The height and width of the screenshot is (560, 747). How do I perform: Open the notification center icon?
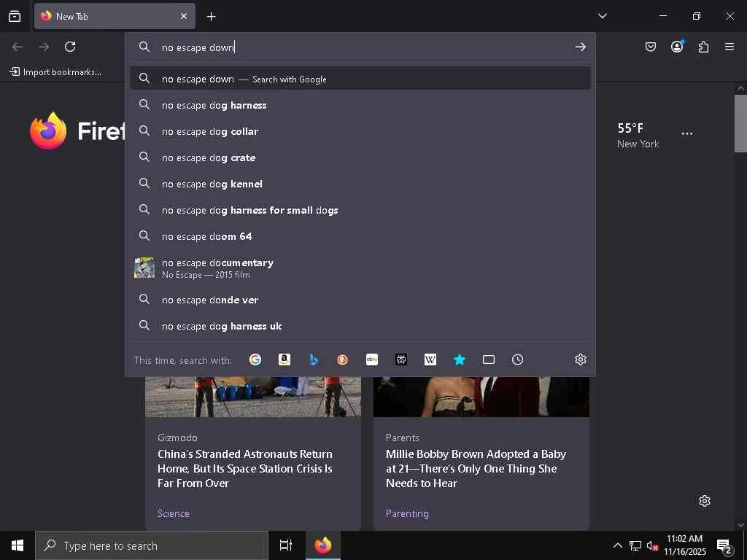724,546
